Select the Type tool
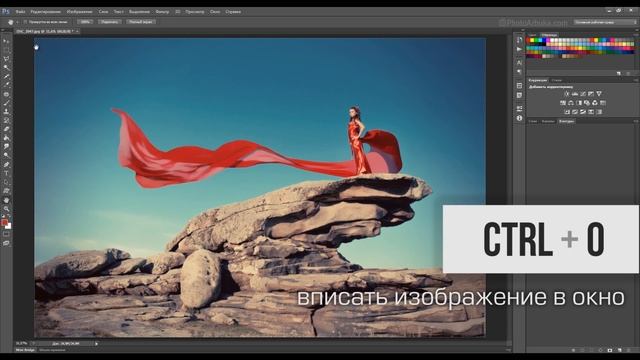The width and height of the screenshot is (640, 360). pyautogui.click(x=6, y=173)
